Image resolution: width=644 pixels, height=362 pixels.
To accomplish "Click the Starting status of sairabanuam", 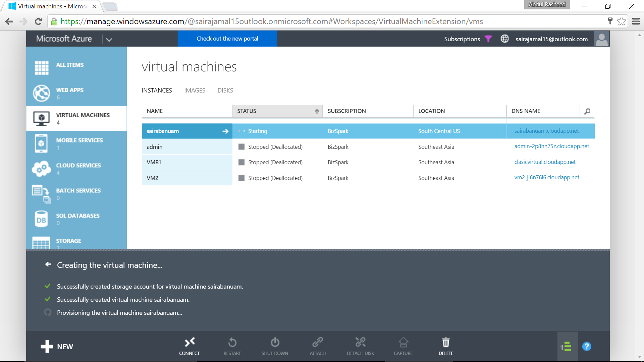I will click(258, 131).
